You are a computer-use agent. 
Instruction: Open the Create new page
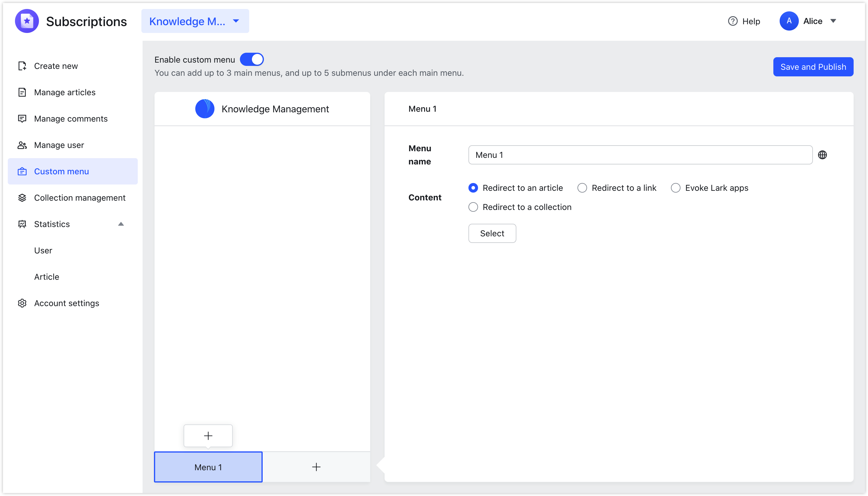tap(56, 66)
